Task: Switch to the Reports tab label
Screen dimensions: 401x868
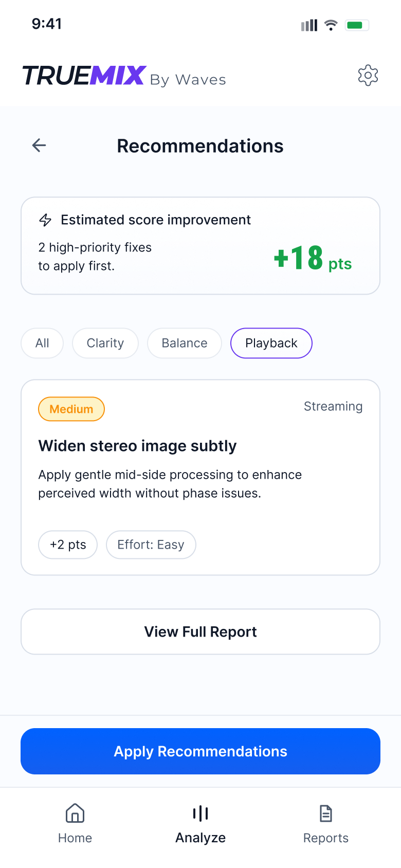Action: (x=326, y=838)
